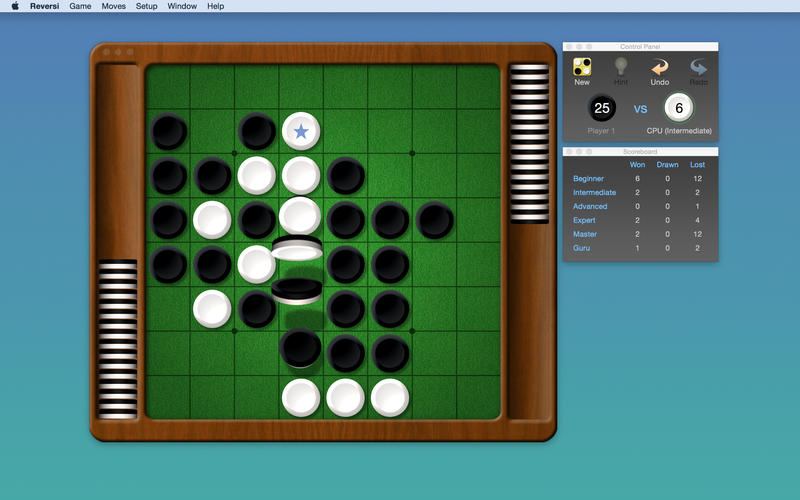Image resolution: width=800 pixels, height=500 pixels.
Task: Open the Setup menu
Action: (x=146, y=6)
